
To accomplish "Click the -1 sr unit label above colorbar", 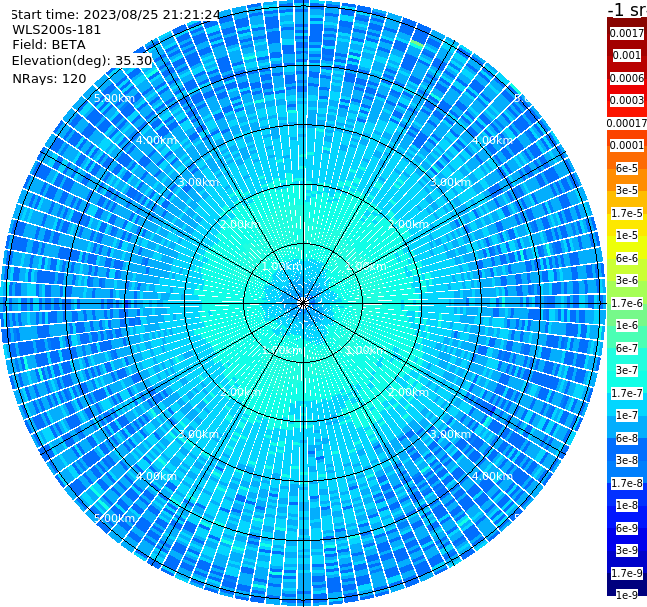I will (x=627, y=10).
